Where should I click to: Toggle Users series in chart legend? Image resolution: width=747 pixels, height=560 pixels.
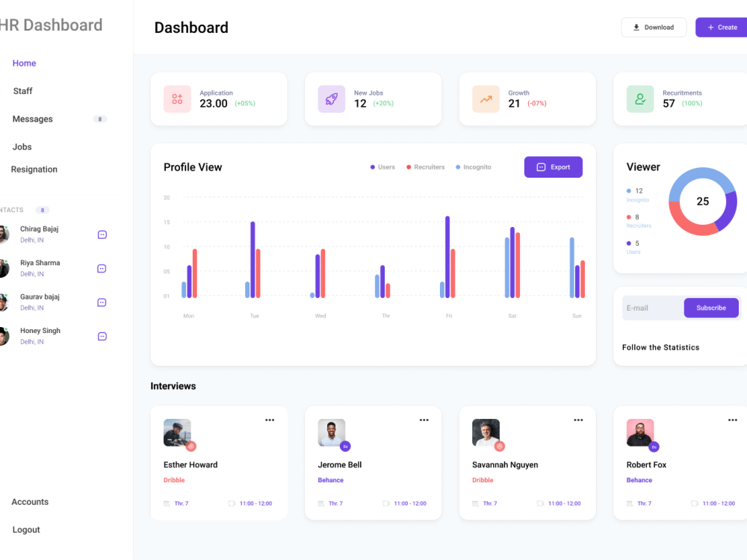[382, 167]
